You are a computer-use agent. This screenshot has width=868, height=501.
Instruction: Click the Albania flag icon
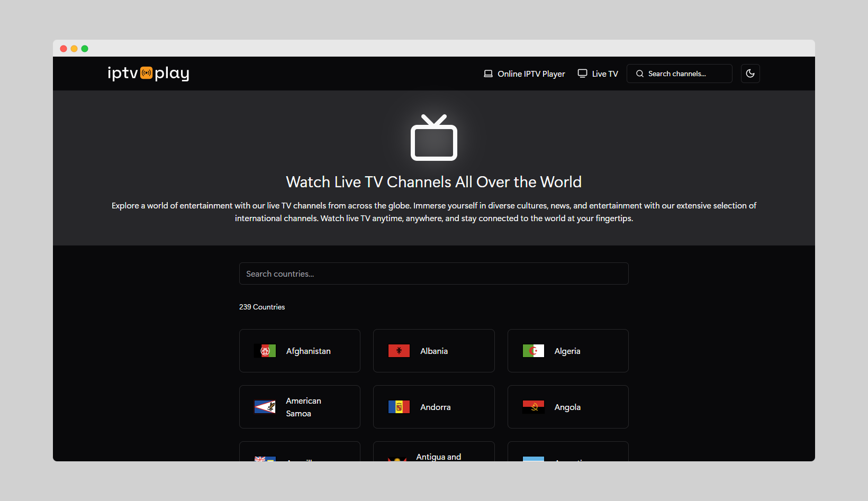coord(400,351)
